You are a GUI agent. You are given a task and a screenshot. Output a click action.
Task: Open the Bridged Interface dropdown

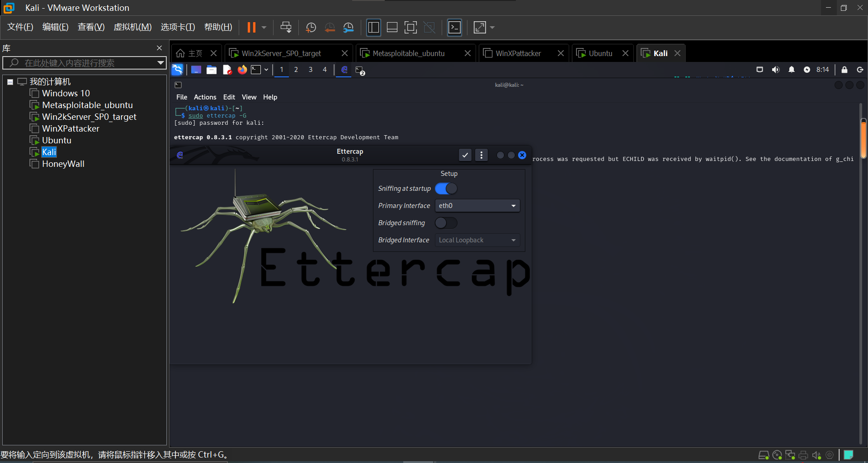(477, 240)
